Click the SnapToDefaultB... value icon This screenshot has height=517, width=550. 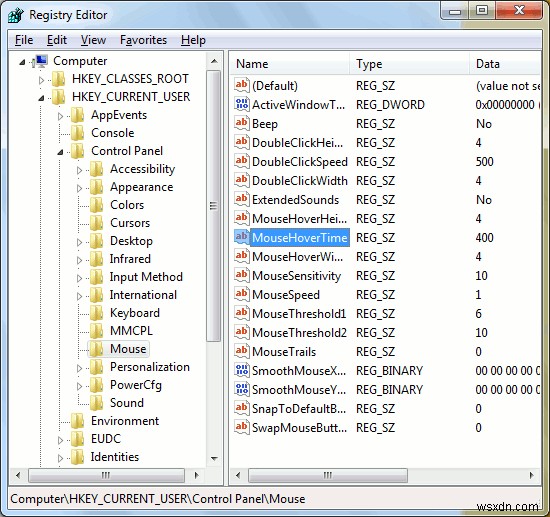pyautogui.click(x=242, y=408)
